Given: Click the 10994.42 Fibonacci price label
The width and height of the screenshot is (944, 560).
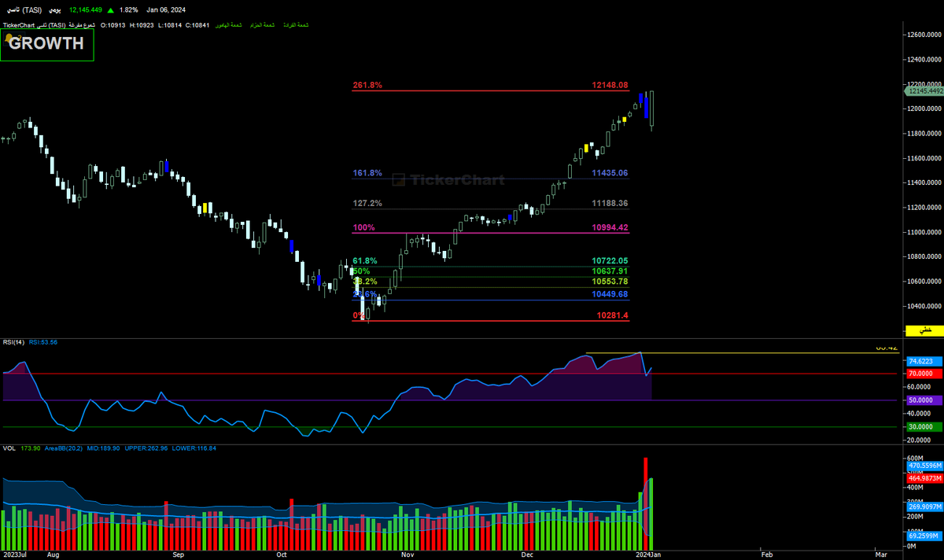Looking at the screenshot, I should click(610, 227).
